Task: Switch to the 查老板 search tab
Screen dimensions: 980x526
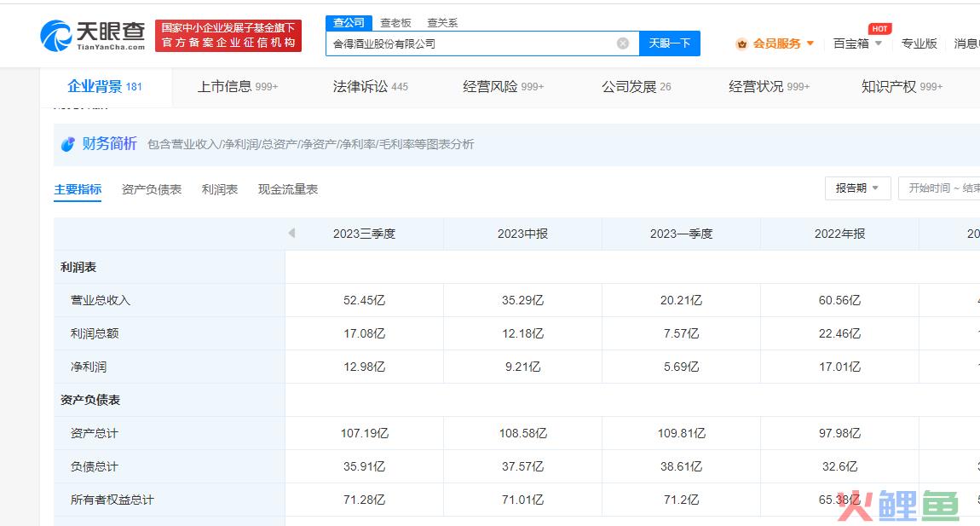Action: pyautogui.click(x=395, y=23)
